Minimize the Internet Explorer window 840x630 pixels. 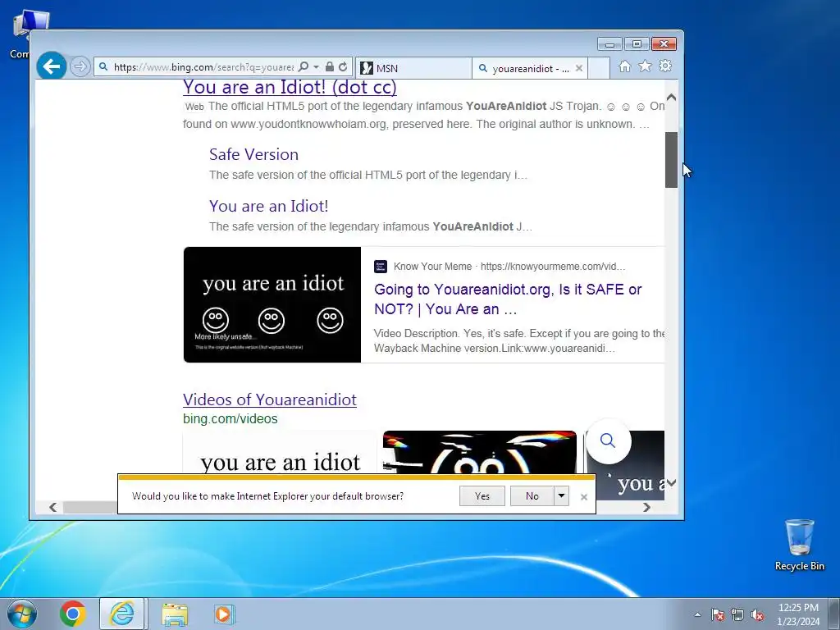tap(609, 44)
